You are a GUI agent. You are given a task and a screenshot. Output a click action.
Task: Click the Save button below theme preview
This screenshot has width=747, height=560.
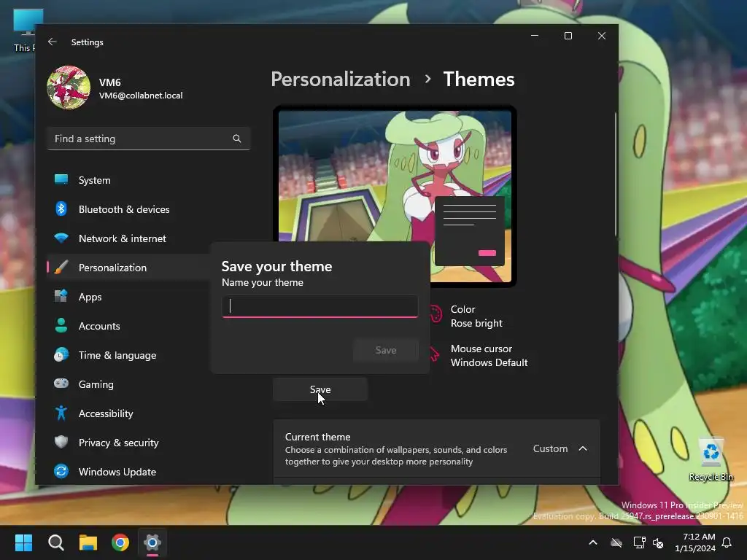(x=320, y=389)
